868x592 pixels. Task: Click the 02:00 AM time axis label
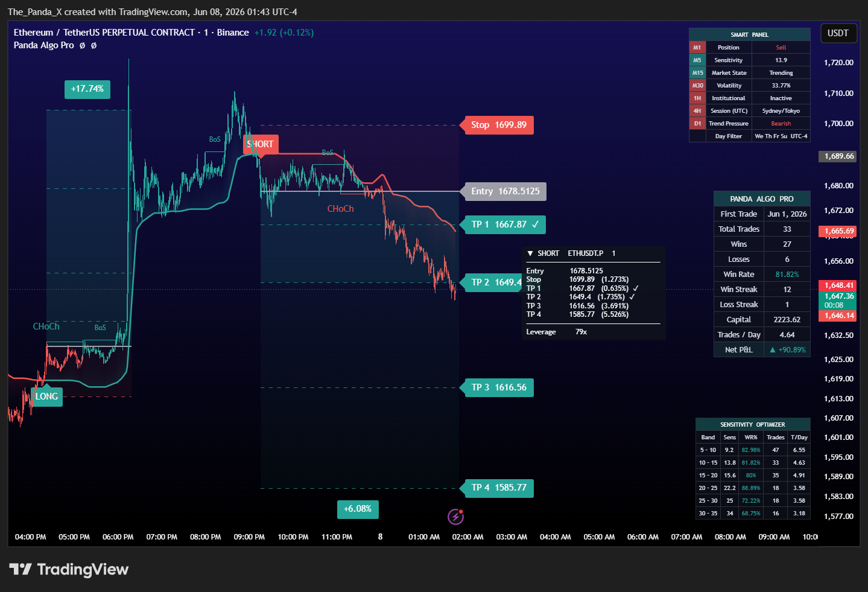click(x=467, y=536)
